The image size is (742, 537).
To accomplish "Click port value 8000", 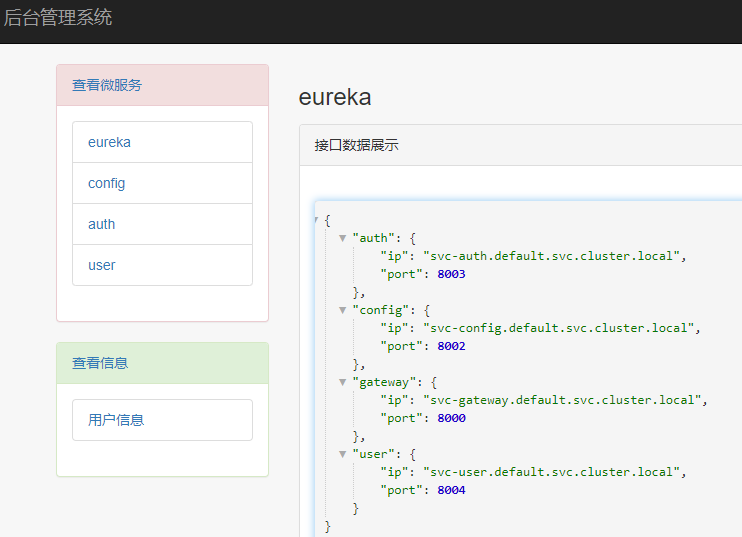I will tap(451, 418).
